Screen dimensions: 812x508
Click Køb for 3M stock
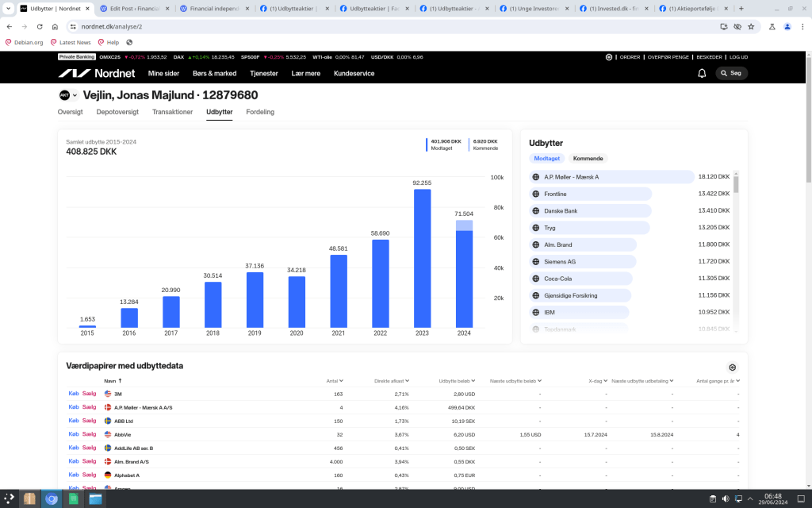click(74, 394)
